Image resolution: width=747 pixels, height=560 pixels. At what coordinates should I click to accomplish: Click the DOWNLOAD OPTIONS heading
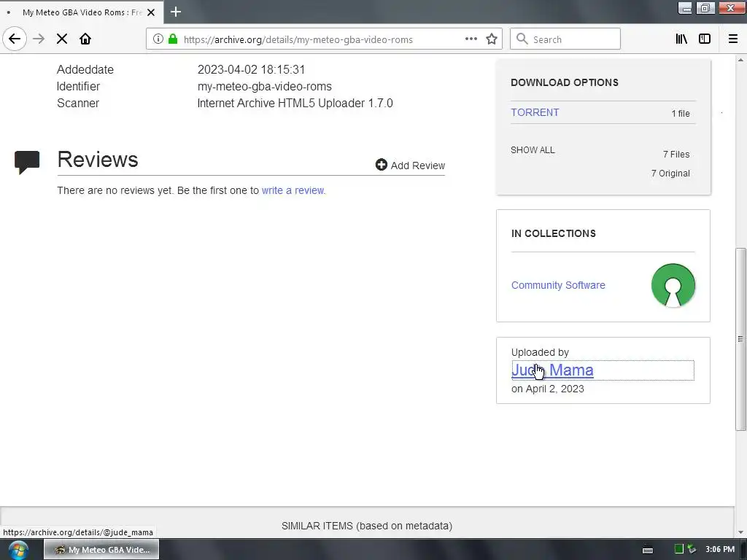[x=565, y=82]
